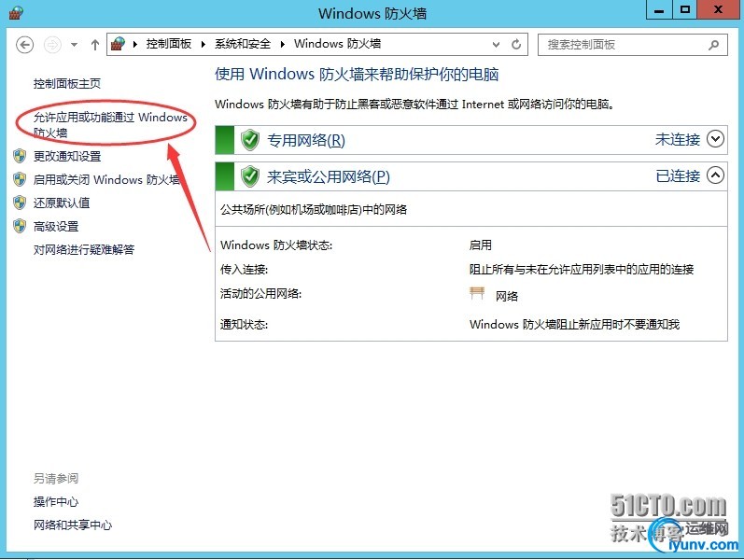Click the firewall icon in the address bar
Image resolution: width=744 pixels, height=560 pixels.
coord(118,44)
